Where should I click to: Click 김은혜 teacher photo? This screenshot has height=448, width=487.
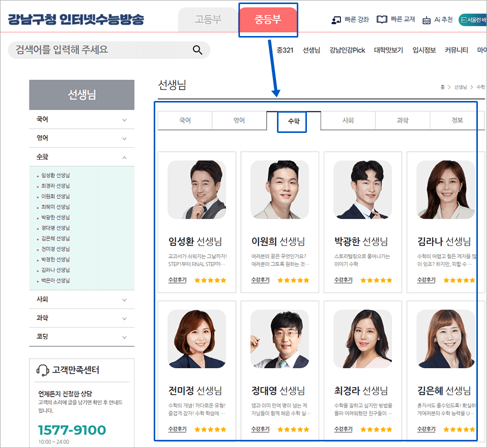click(445, 338)
